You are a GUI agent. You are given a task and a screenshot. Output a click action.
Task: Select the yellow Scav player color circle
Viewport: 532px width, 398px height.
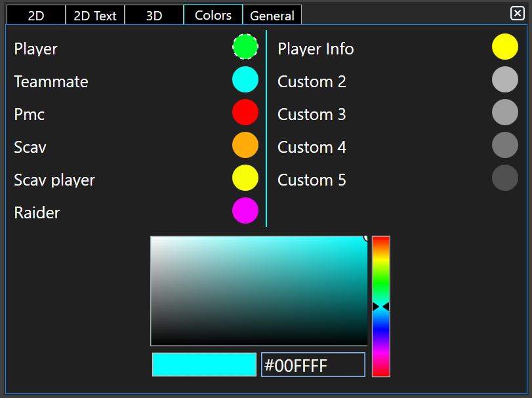tap(245, 178)
